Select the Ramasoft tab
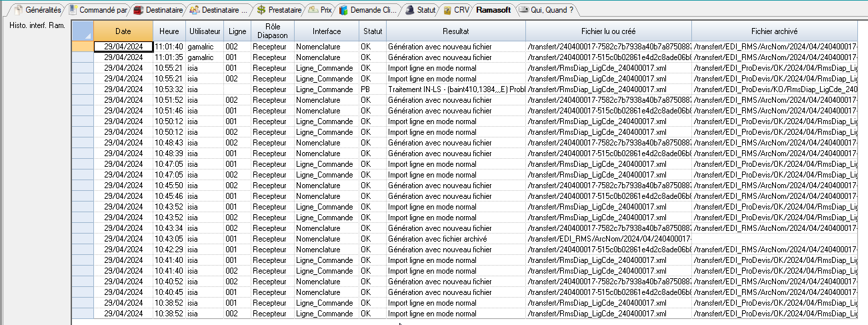868x325 pixels. tap(493, 10)
